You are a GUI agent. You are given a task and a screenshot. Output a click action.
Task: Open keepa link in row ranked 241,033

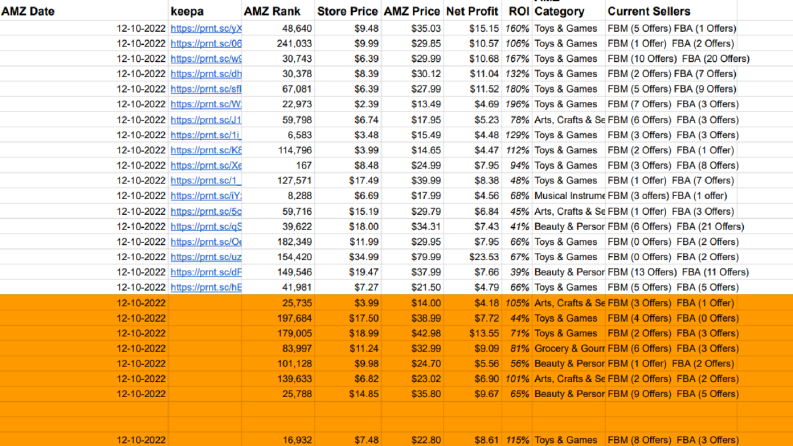click(206, 43)
